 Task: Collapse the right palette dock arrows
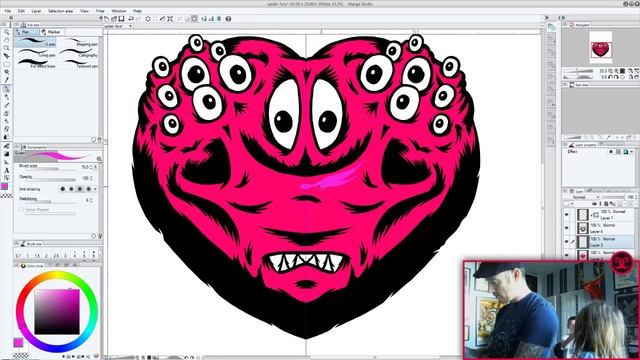562,18
